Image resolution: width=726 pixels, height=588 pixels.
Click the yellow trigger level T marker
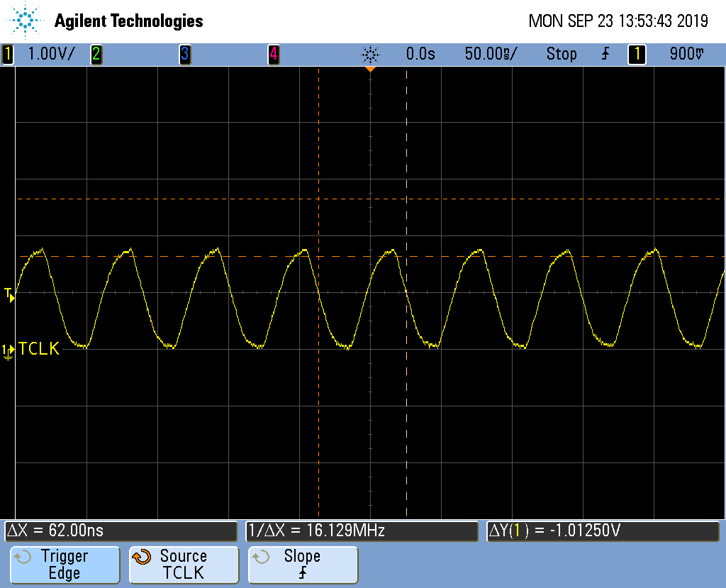click(9, 294)
